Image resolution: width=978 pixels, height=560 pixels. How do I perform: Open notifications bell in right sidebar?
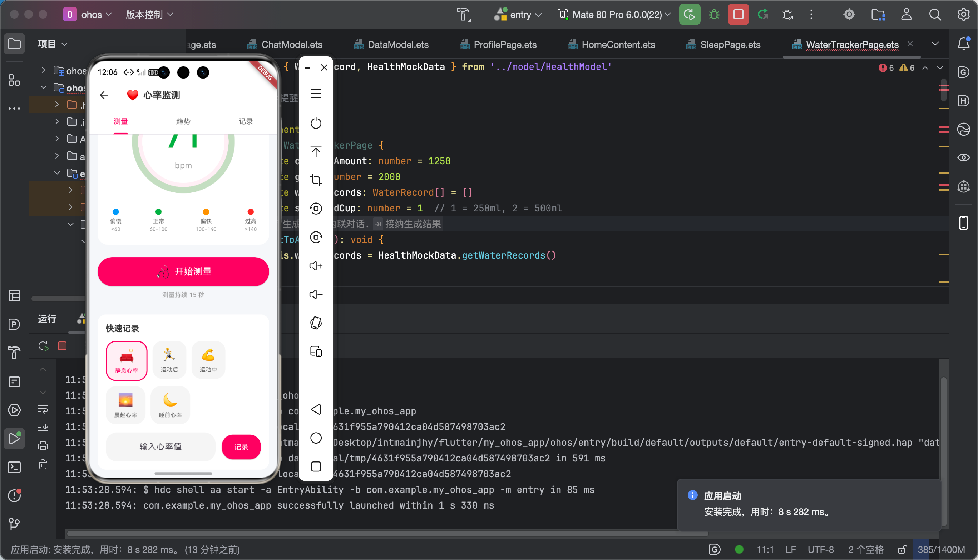(963, 44)
